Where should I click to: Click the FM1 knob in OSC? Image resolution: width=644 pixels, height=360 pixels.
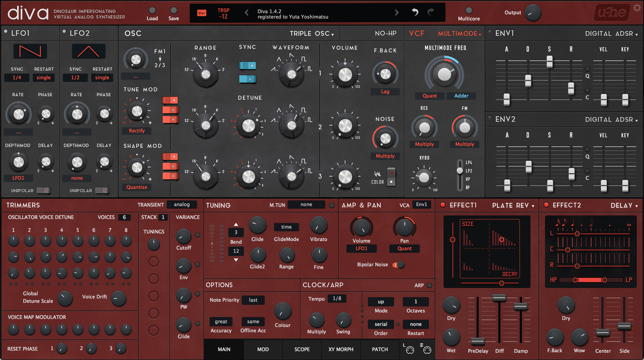click(x=136, y=59)
